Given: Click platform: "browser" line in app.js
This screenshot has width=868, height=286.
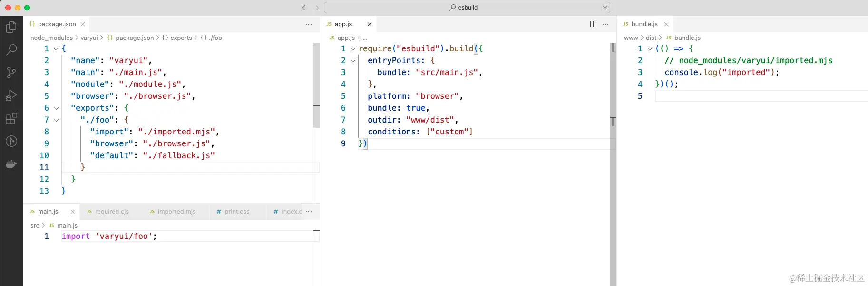Looking at the screenshot, I should click(x=415, y=96).
